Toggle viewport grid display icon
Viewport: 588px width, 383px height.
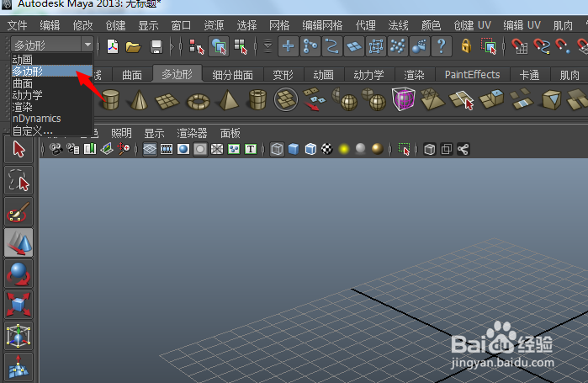[150, 149]
